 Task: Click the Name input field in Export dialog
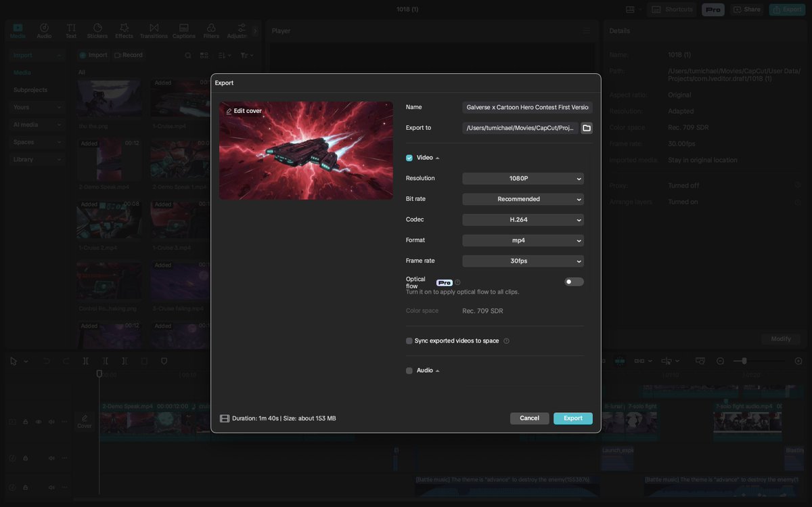pyautogui.click(x=528, y=108)
